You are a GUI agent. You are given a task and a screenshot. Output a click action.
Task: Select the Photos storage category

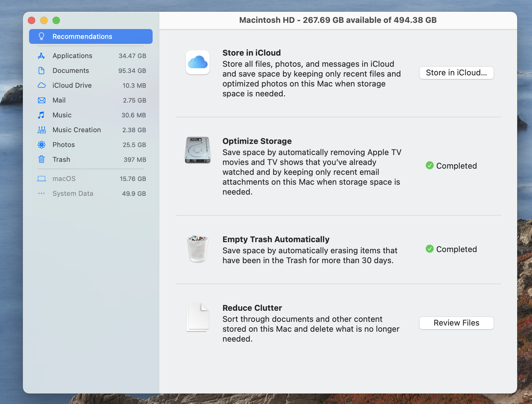click(x=91, y=145)
